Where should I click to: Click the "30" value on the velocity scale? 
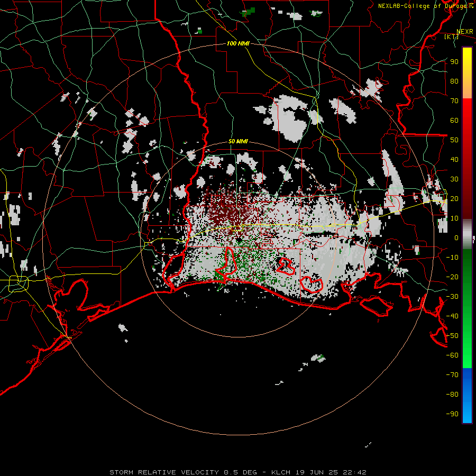[x=454, y=179]
